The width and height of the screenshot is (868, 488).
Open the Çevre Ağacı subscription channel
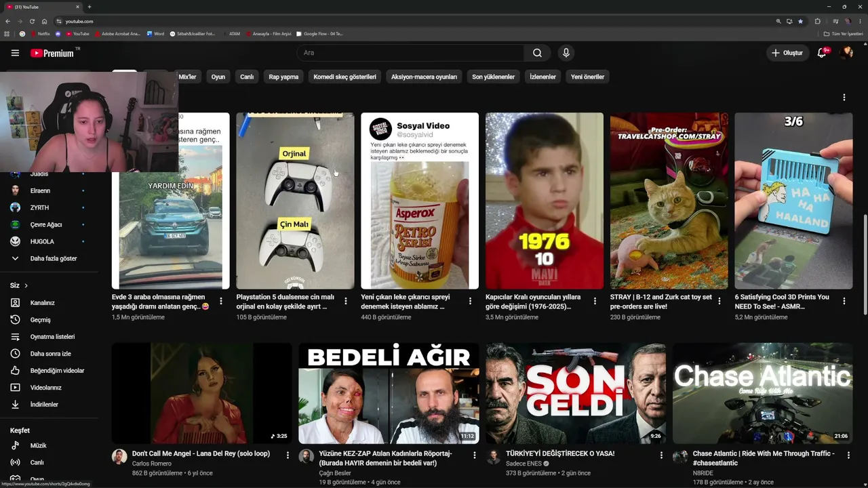pos(46,224)
